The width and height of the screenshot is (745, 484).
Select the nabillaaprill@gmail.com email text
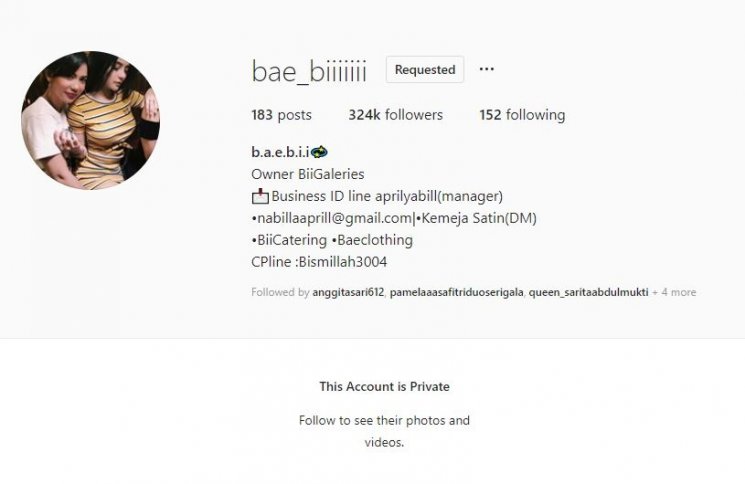335,218
